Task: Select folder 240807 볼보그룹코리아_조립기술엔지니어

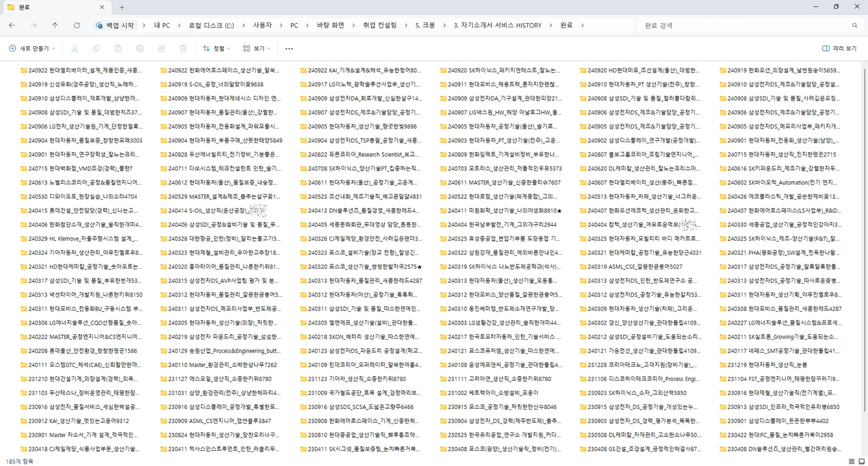Action: click(639, 154)
